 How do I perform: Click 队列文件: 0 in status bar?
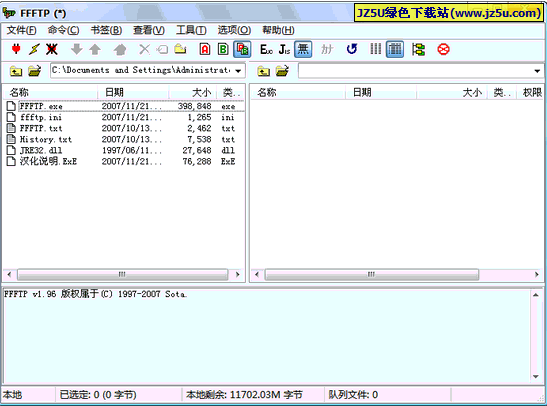pos(353,395)
